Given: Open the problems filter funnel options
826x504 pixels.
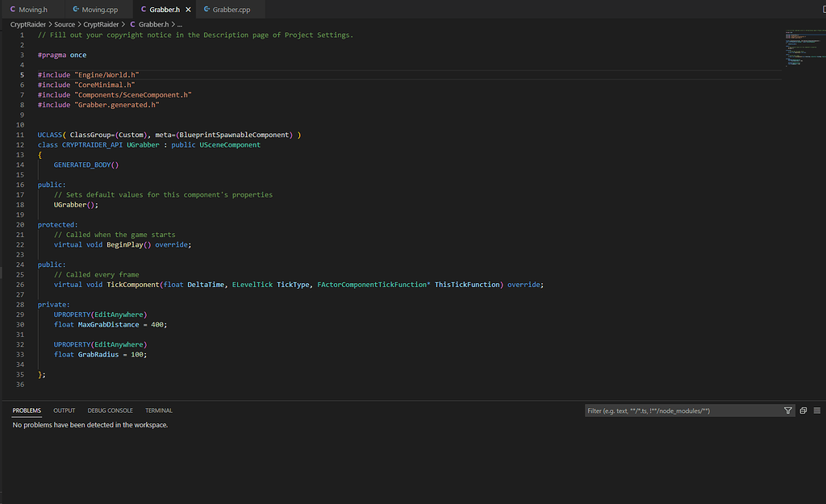Looking at the screenshot, I should click(x=788, y=410).
